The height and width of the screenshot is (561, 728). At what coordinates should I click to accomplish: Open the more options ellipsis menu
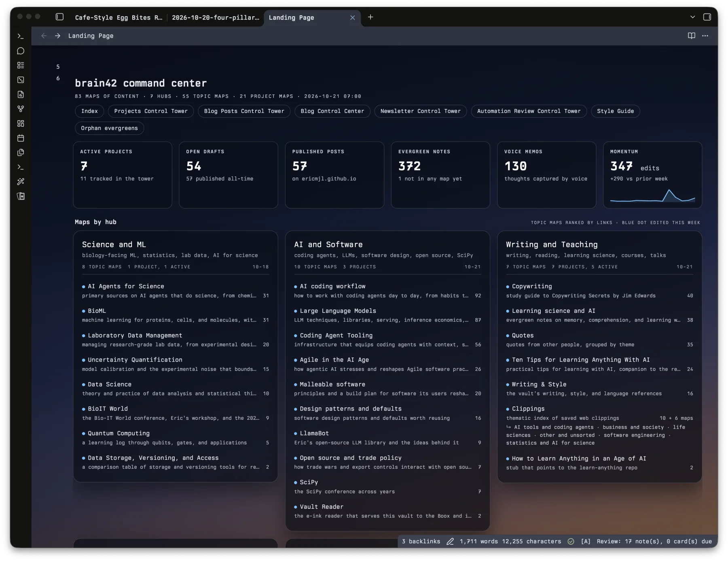click(x=705, y=36)
